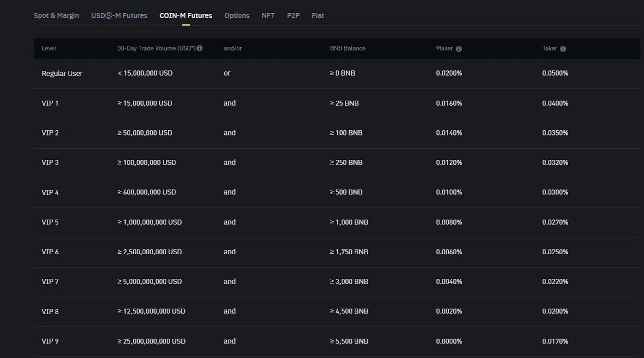Screen dimensions: 644x358
Task: Open the Options tab
Action: tap(237, 16)
